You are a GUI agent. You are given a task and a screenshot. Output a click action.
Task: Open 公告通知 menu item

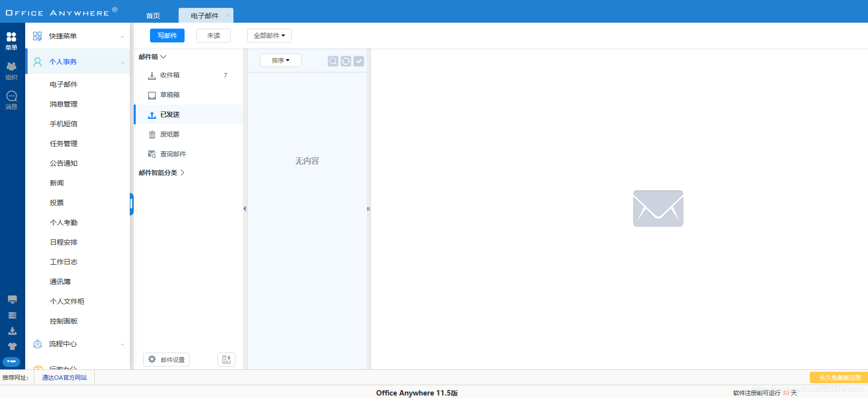point(64,163)
